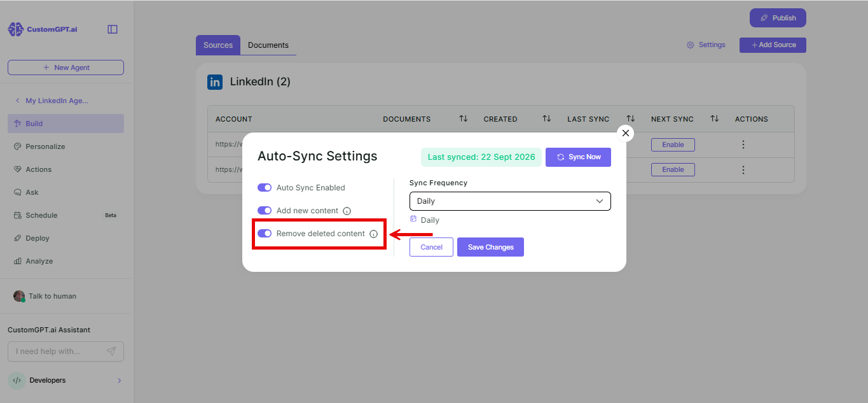868x403 pixels.
Task: Open info icon beside Add new content
Action: [x=347, y=211]
